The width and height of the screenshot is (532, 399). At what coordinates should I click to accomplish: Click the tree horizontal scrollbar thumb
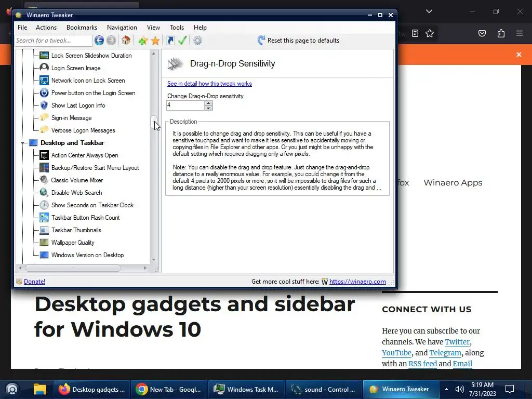(73, 268)
